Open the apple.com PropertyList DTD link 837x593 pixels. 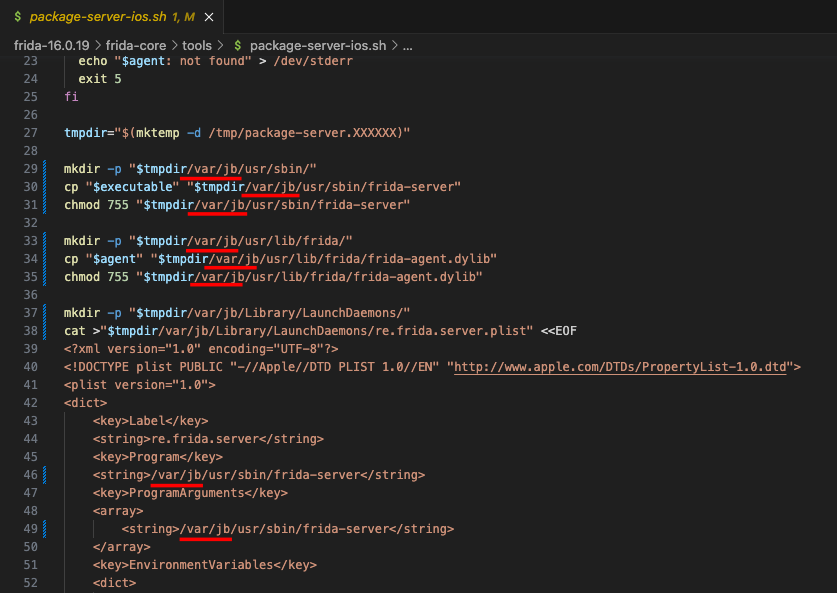[620, 367]
